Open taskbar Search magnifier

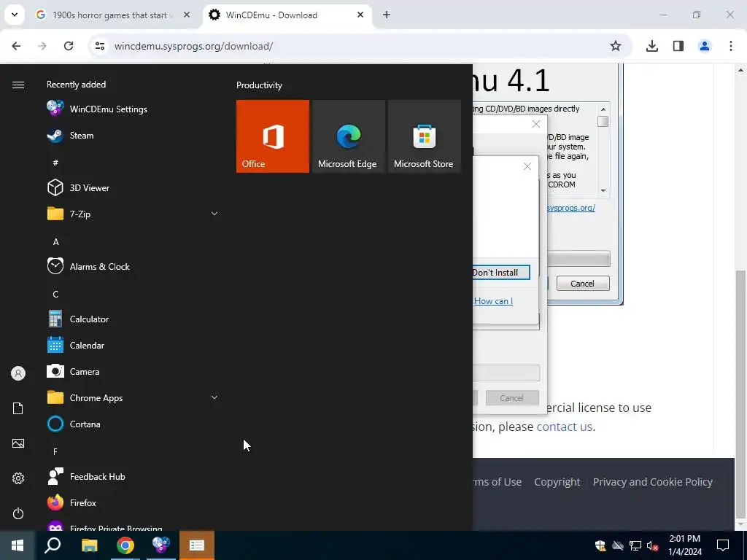coord(53,545)
